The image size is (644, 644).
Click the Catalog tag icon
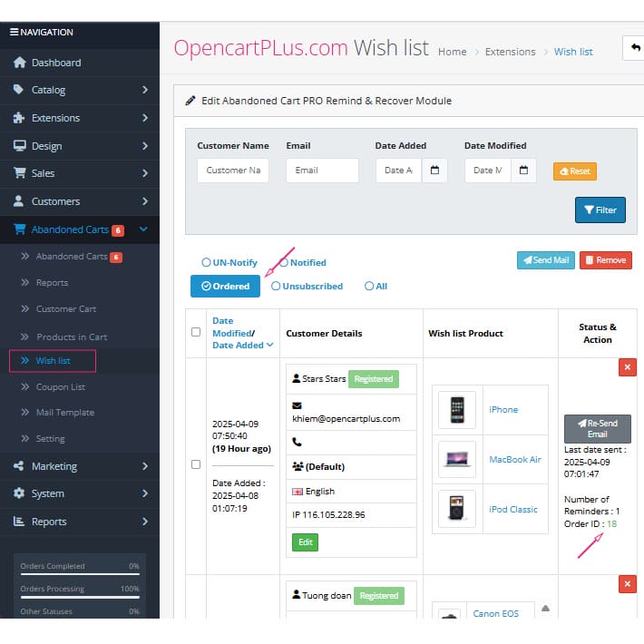pyautogui.click(x=18, y=89)
